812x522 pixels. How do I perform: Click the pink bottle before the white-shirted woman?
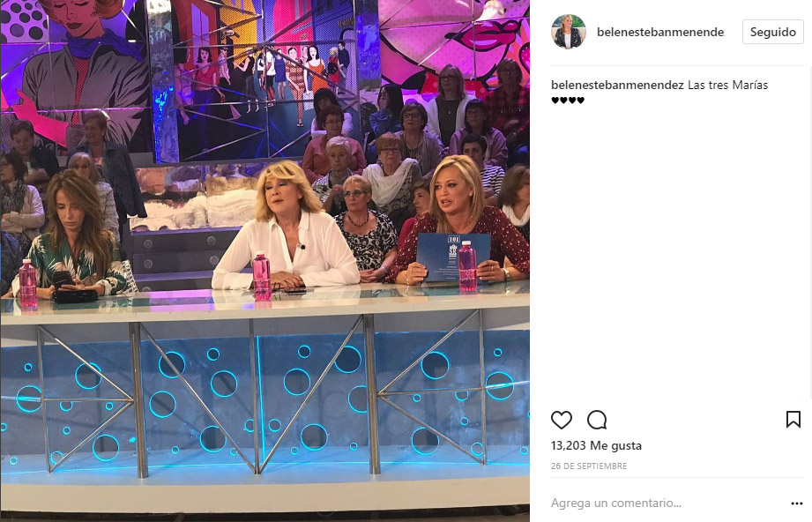[x=262, y=276]
